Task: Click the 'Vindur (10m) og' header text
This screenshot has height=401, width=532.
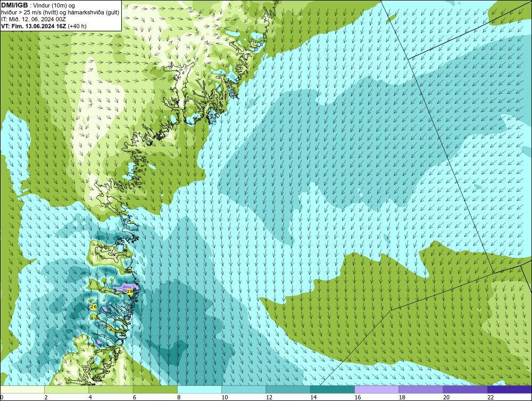Action: [x=55, y=6]
